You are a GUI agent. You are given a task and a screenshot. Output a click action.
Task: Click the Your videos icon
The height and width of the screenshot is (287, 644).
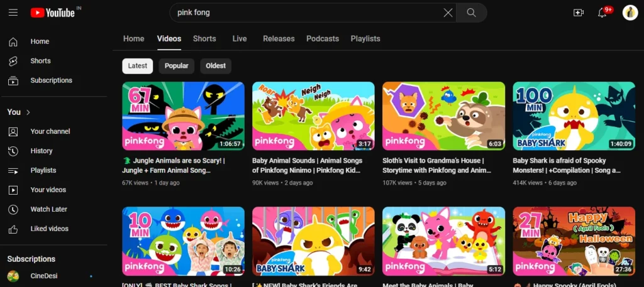click(x=13, y=190)
